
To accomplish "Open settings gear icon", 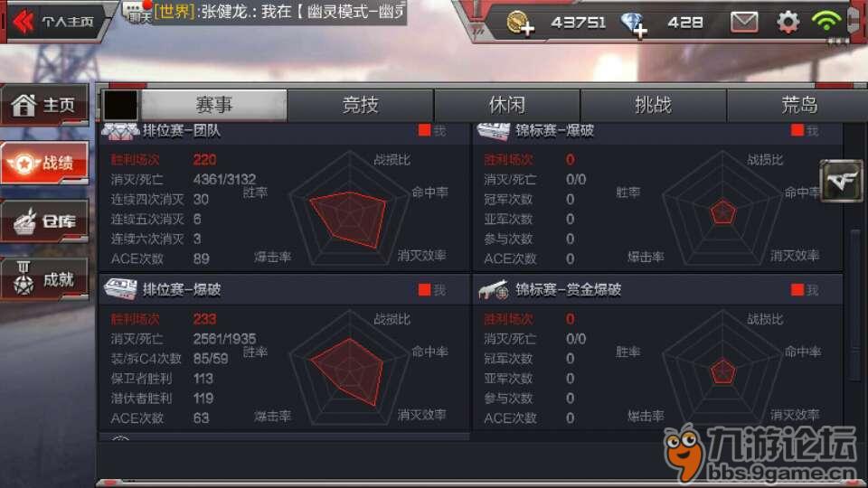I will (788, 22).
